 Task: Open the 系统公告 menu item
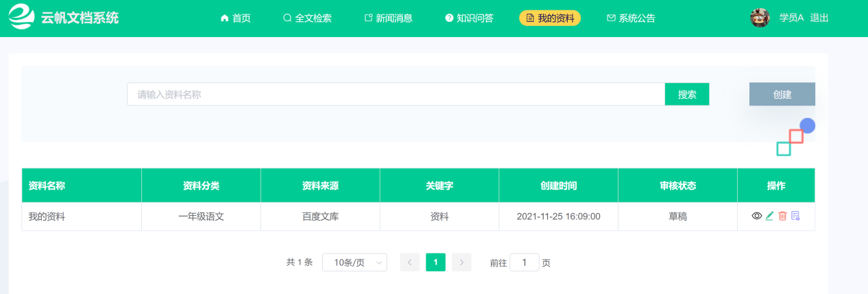click(x=631, y=19)
